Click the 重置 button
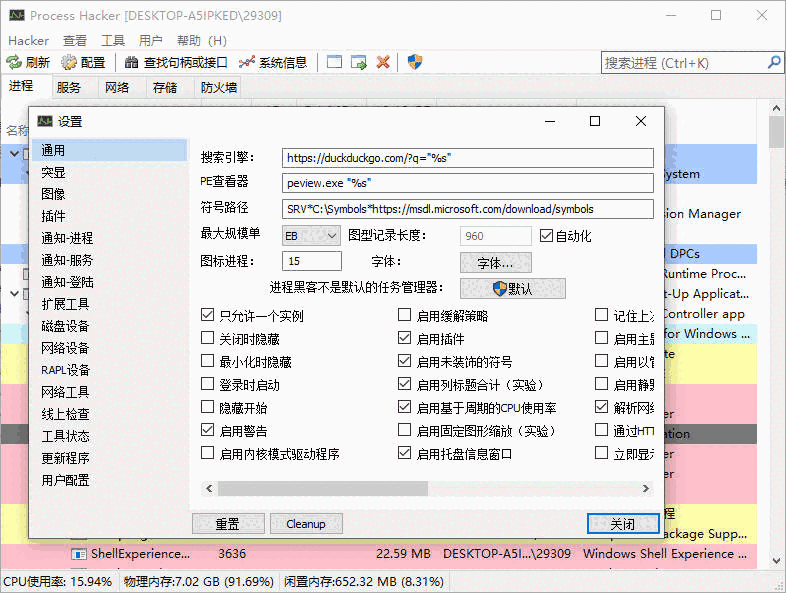This screenshot has height=593, width=786. [228, 524]
